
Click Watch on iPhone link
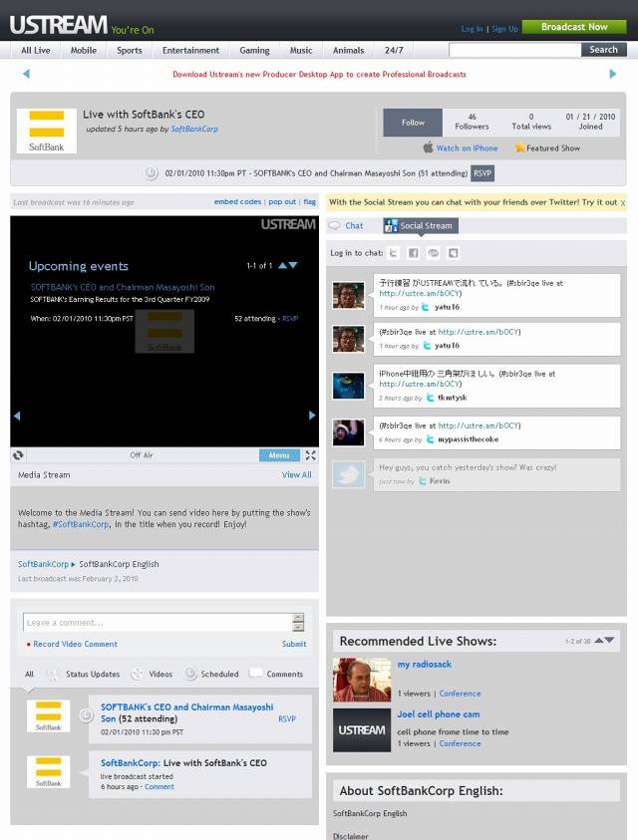tap(467, 147)
